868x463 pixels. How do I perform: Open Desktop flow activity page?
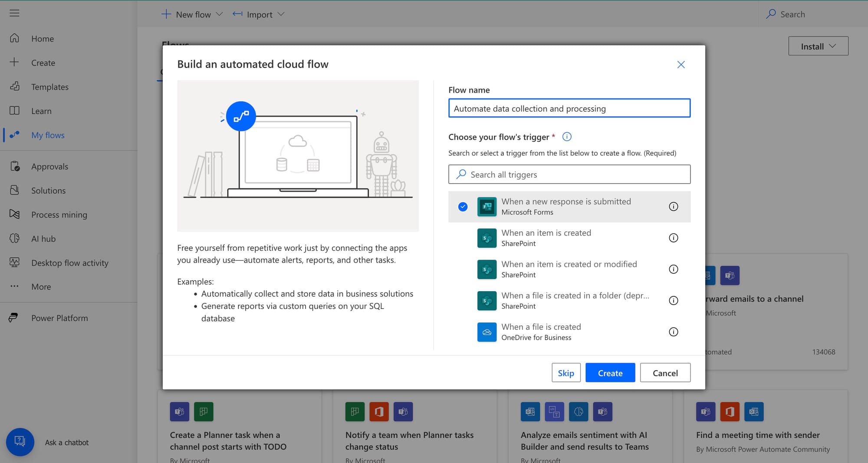point(70,263)
